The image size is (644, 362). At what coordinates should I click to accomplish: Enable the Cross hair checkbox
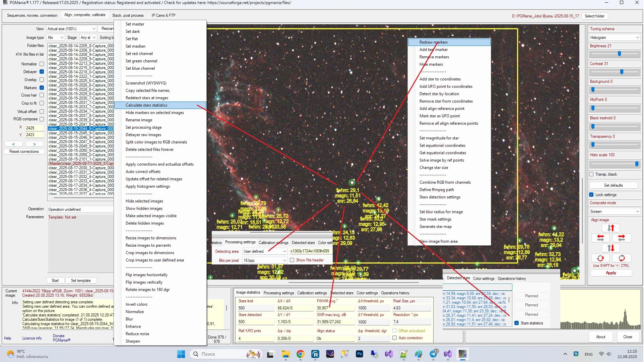(x=42, y=95)
